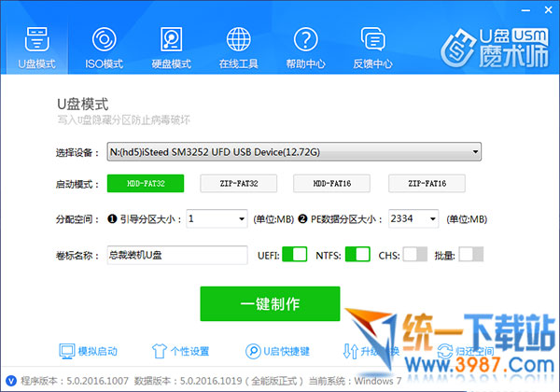
Task: Click the U盘魔术师 USM logo
Action: (495, 48)
